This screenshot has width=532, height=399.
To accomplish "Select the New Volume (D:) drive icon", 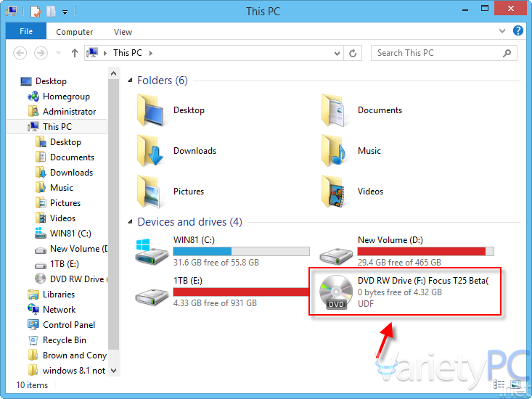I will click(336, 256).
